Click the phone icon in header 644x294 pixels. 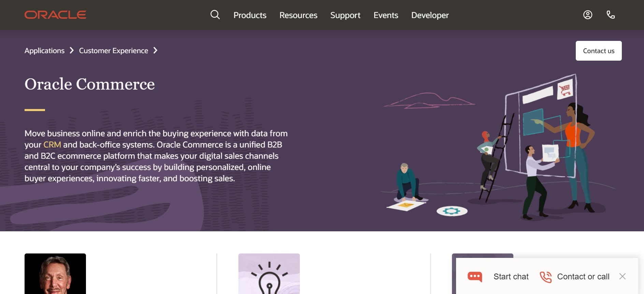(611, 15)
